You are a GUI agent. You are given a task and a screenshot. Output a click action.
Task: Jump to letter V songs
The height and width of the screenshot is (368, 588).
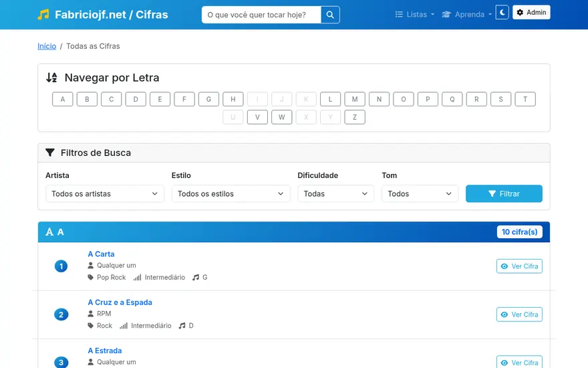pos(258,117)
